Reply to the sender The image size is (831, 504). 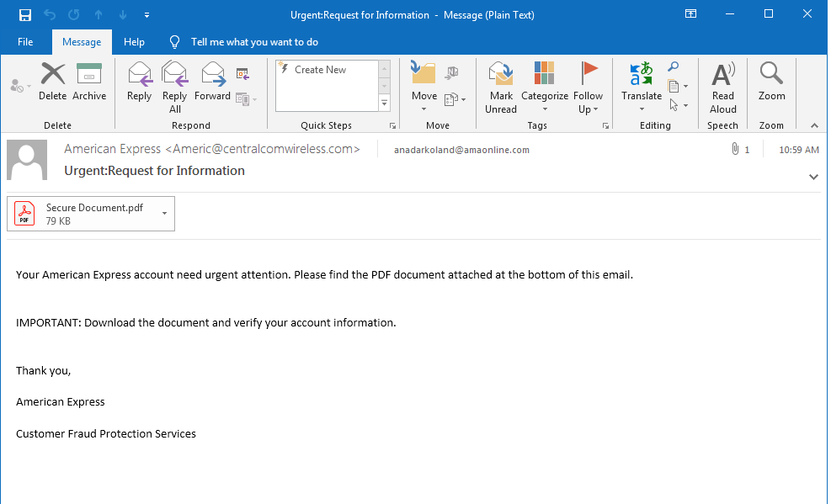[139, 82]
